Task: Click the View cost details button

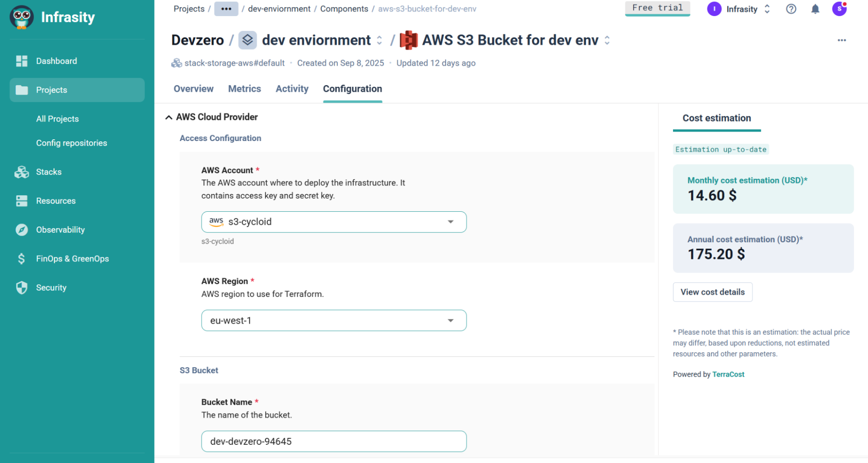Action: pyautogui.click(x=712, y=292)
